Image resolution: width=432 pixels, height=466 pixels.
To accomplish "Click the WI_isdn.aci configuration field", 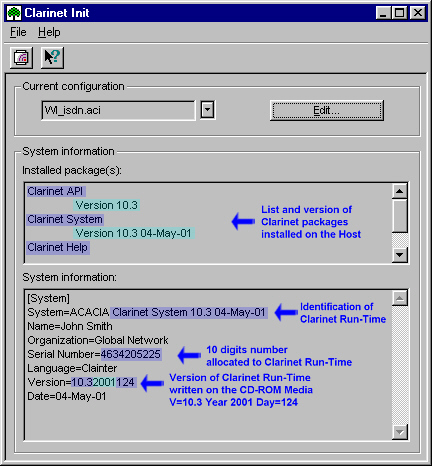I will (x=118, y=110).
